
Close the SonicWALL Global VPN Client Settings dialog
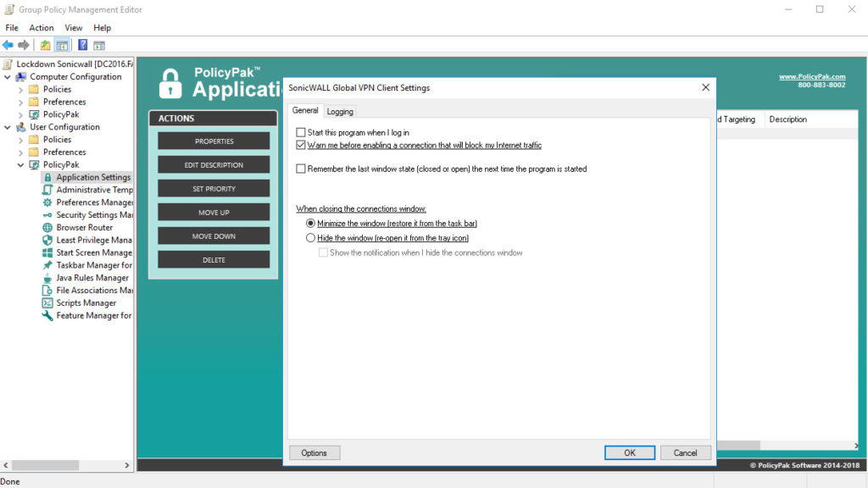click(x=705, y=87)
